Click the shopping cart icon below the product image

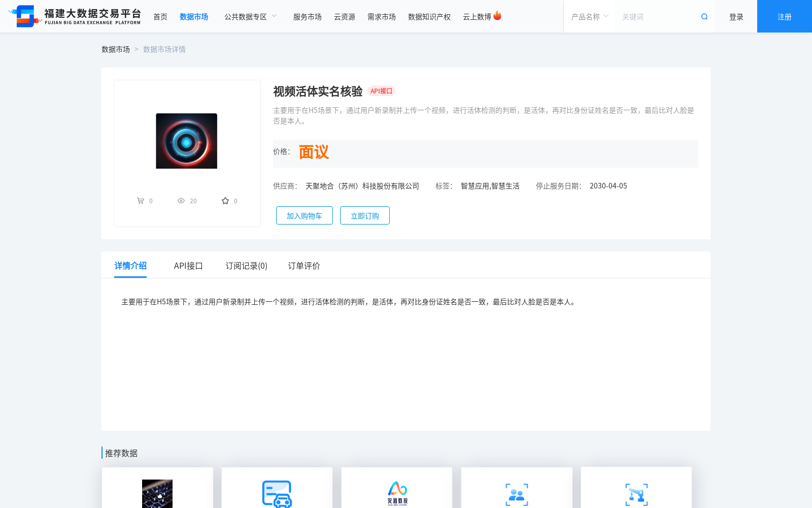(141, 200)
